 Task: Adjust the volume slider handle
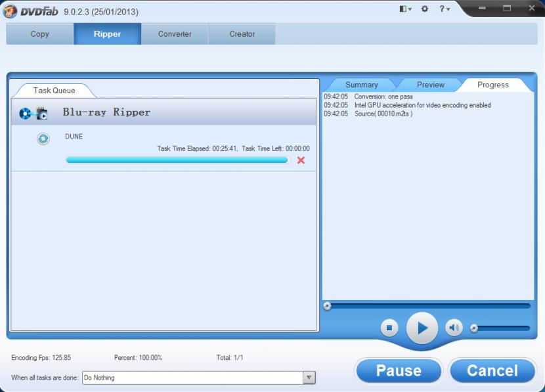pyautogui.click(x=473, y=328)
